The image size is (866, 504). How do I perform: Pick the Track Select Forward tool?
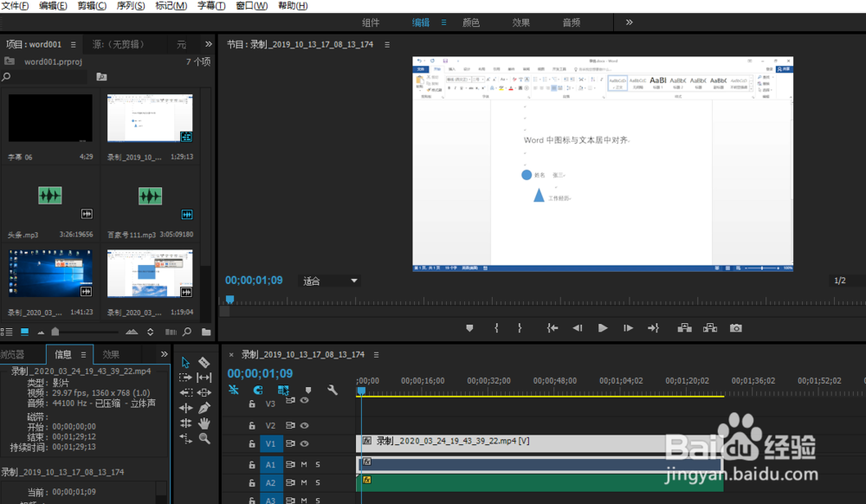(x=185, y=378)
